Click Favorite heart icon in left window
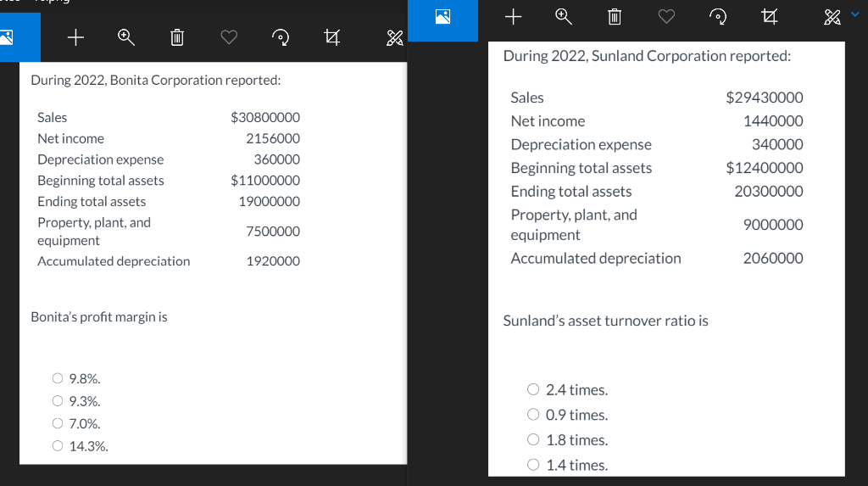The height and width of the screenshot is (486, 868). [x=229, y=37]
